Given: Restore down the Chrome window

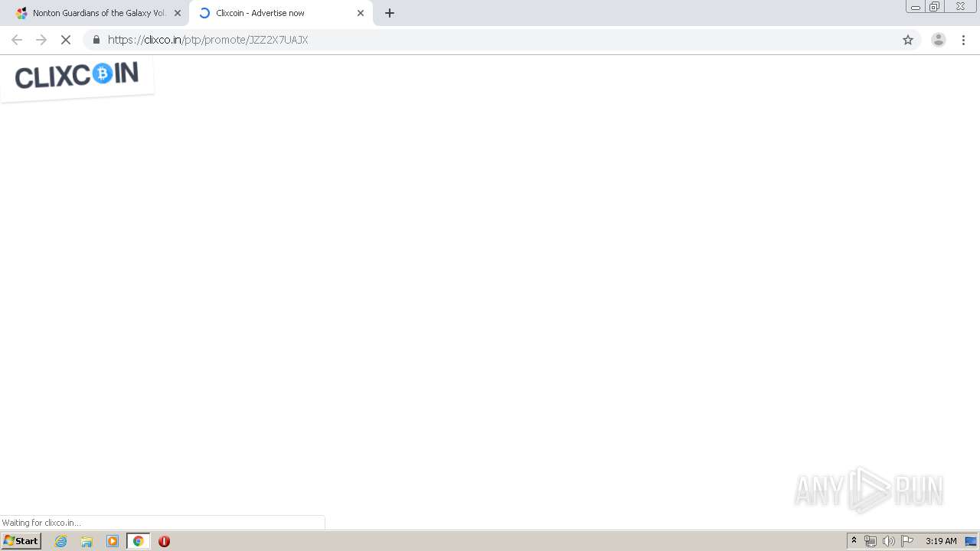Looking at the screenshot, I should 935,7.
